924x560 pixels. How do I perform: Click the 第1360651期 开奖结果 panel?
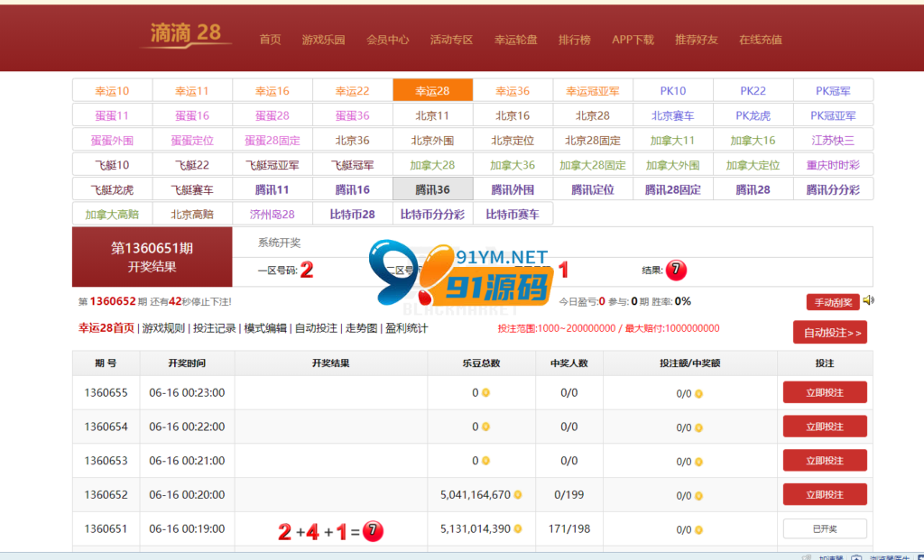[x=152, y=257]
